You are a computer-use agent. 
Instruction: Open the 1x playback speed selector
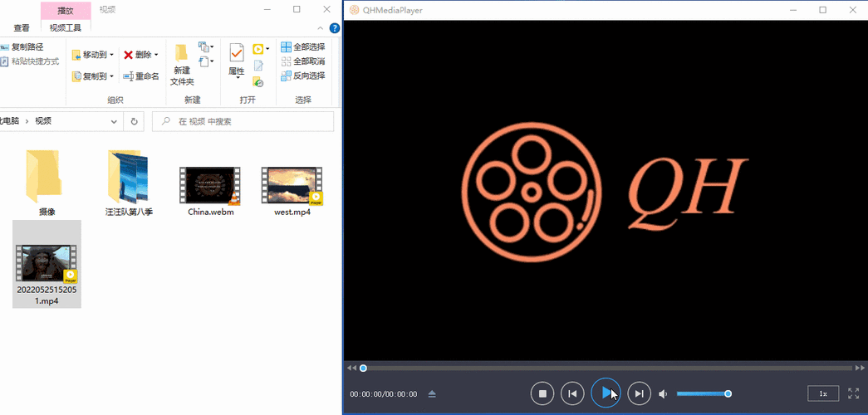(x=823, y=393)
